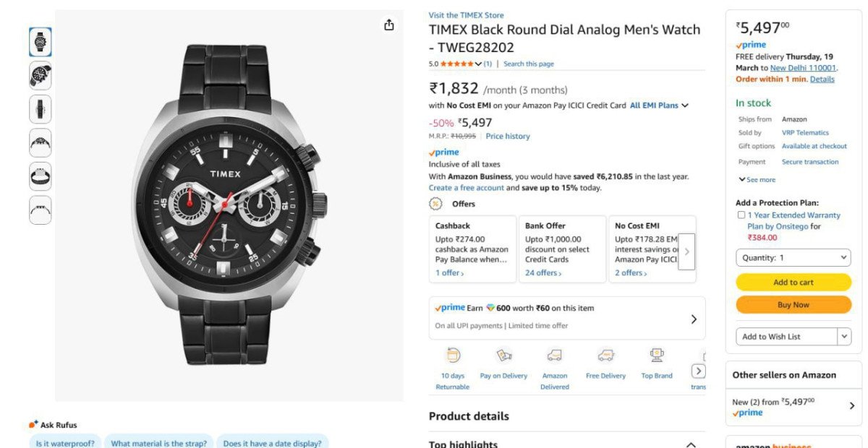Visit the TIMEX Store link
Viewport: 868px width, 448px height.
coord(467,14)
